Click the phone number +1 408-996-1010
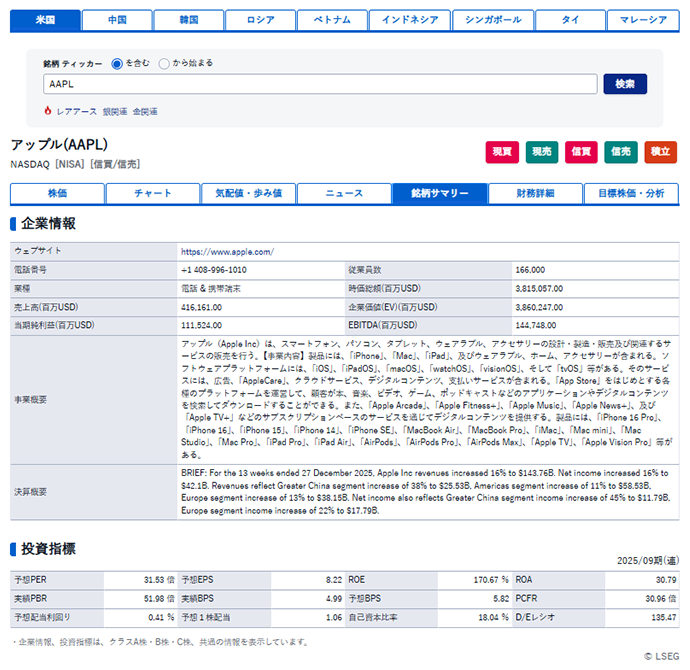This screenshot has width=690, height=670. (214, 270)
